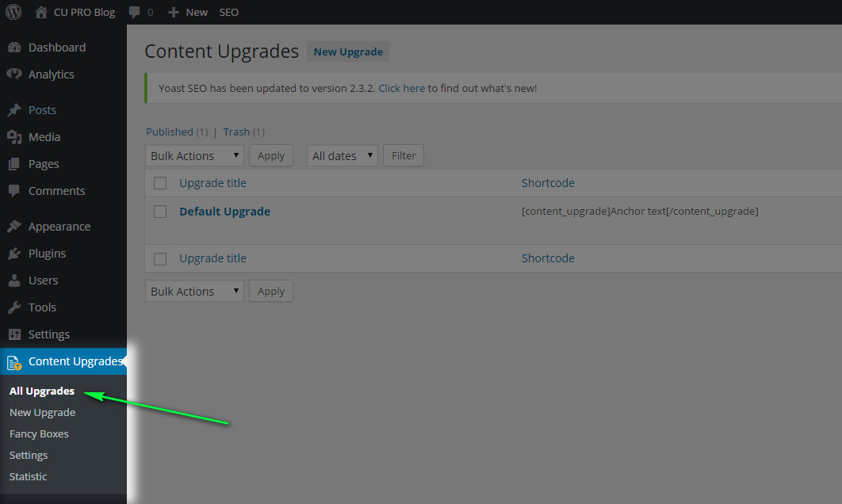Click the Dashboard gauge icon
The height and width of the screenshot is (504, 842).
pos(14,48)
